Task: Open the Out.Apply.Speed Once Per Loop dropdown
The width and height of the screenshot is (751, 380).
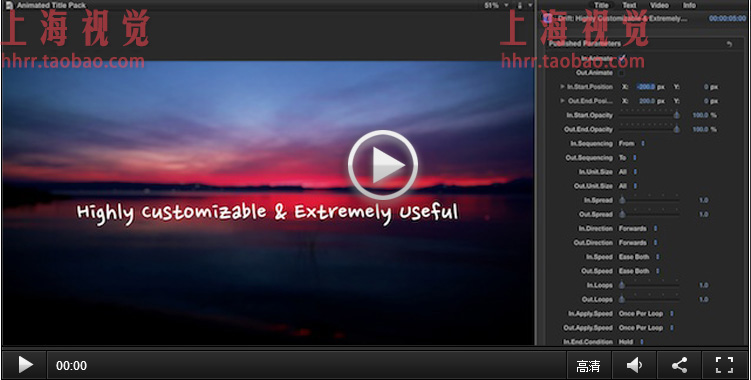Action: click(x=646, y=328)
